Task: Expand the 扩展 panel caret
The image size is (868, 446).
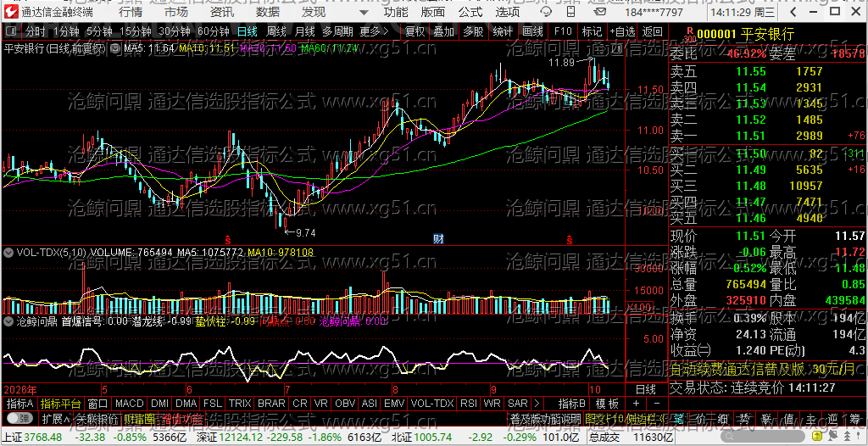Action: [55, 417]
